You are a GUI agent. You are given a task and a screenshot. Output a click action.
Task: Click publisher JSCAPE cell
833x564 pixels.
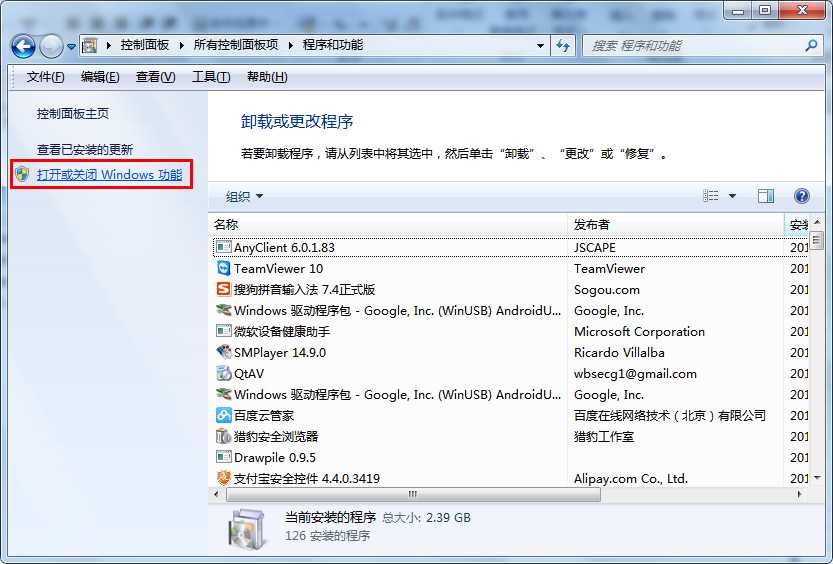[x=594, y=247]
